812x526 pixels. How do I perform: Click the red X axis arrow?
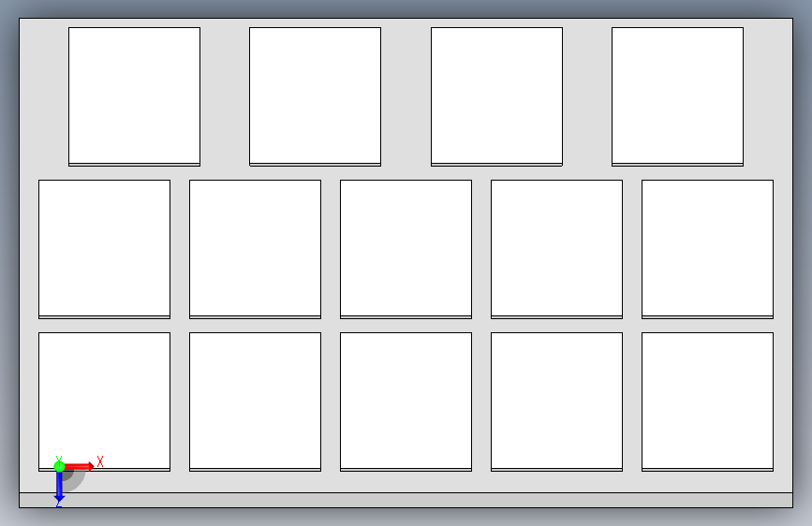coord(79,466)
